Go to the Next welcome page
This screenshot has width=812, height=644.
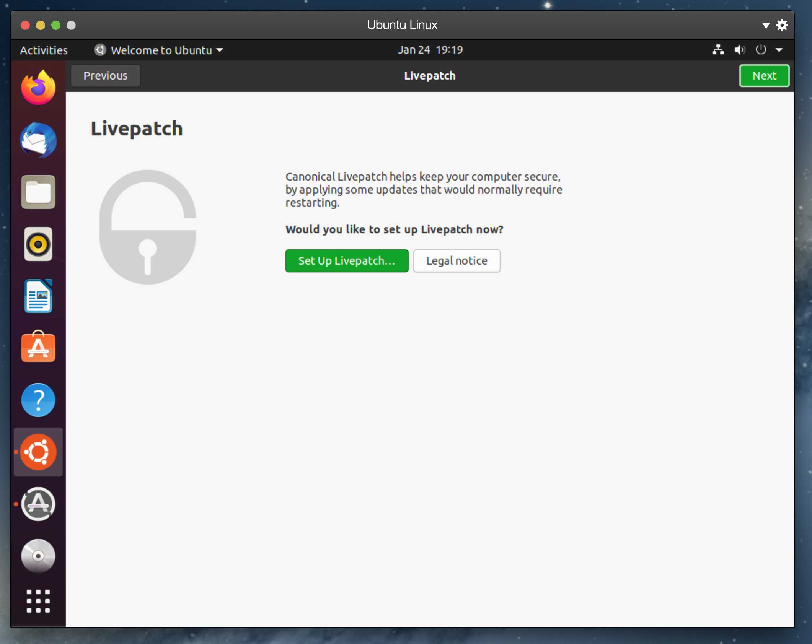764,76
